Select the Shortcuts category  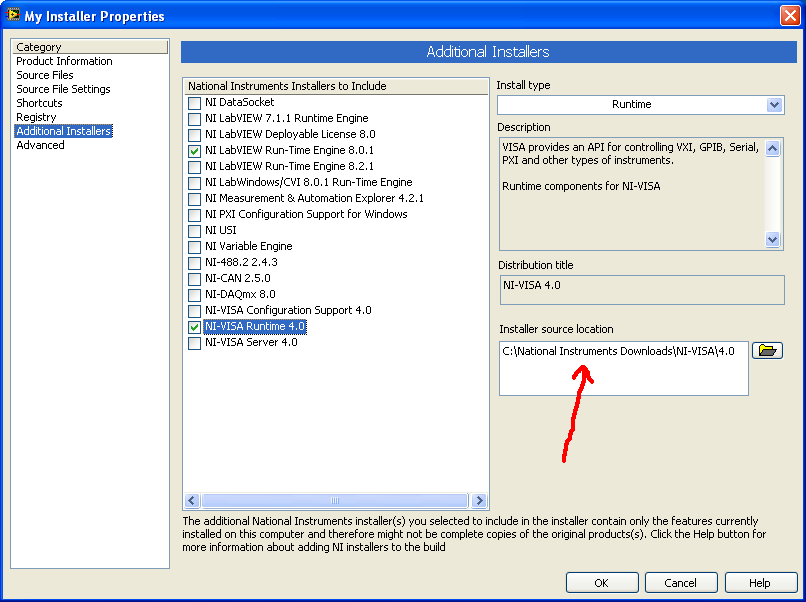click(39, 103)
